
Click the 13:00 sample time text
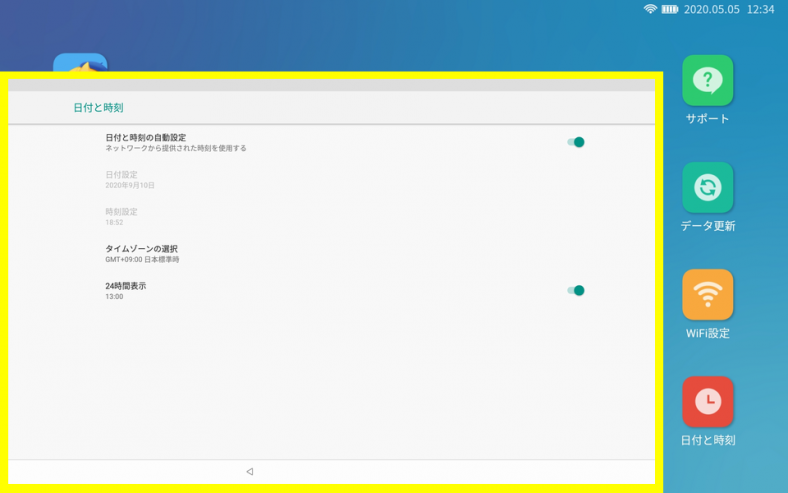click(114, 297)
